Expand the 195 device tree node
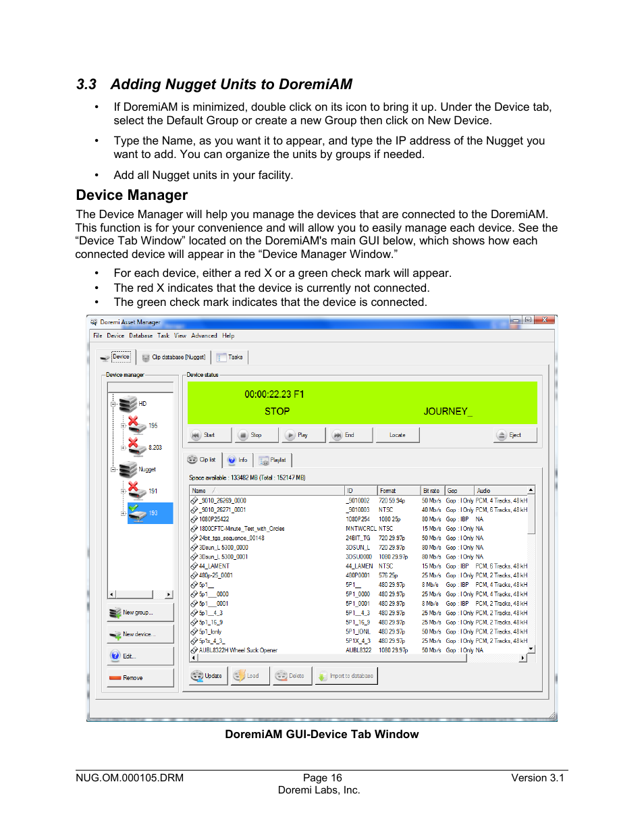The image size is (644, 834). point(123,426)
